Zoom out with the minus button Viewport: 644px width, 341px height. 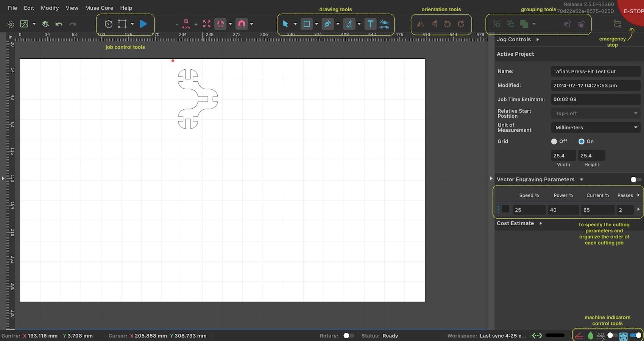[177, 24]
